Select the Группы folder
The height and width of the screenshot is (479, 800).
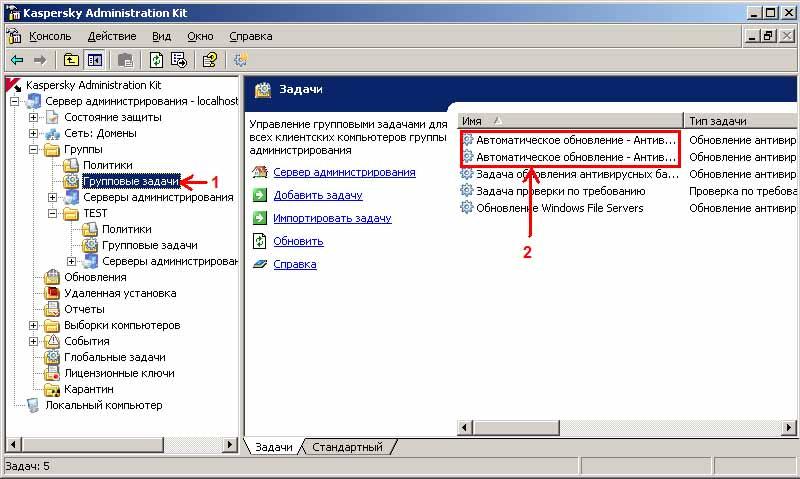coord(83,149)
